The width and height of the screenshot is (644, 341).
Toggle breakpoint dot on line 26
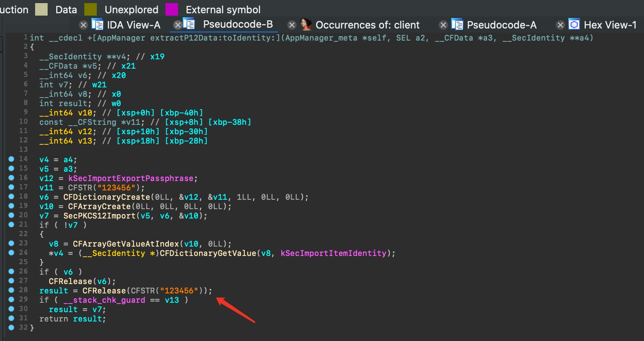tap(11, 271)
